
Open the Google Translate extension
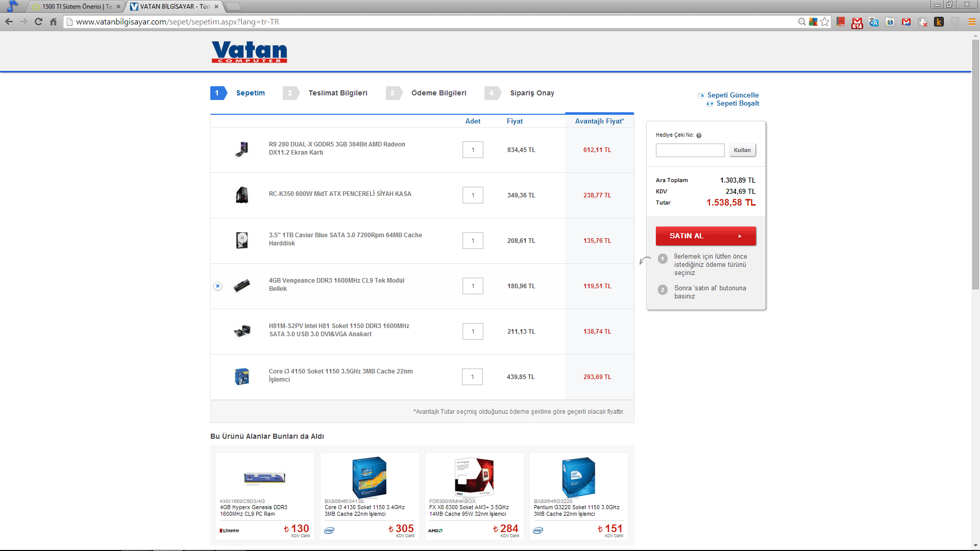(874, 22)
